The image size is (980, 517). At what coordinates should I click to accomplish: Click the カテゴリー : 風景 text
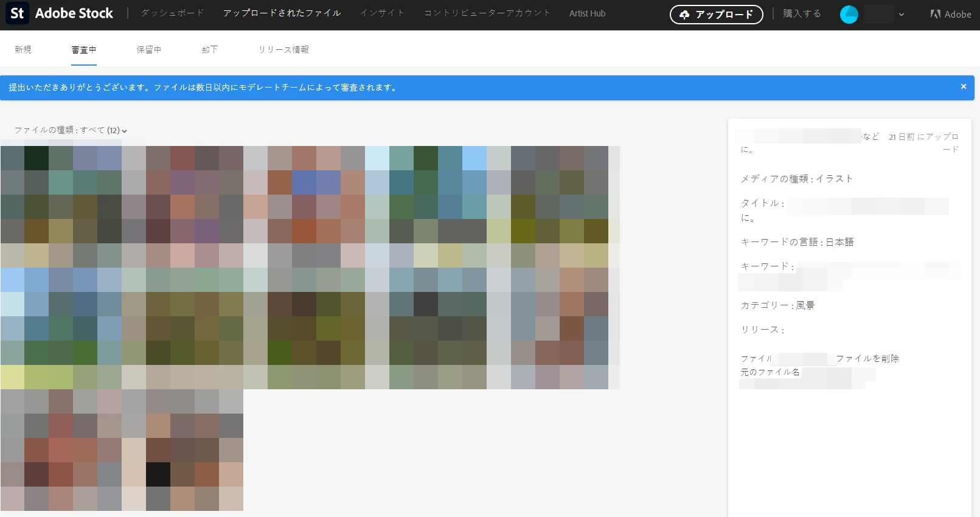777,305
